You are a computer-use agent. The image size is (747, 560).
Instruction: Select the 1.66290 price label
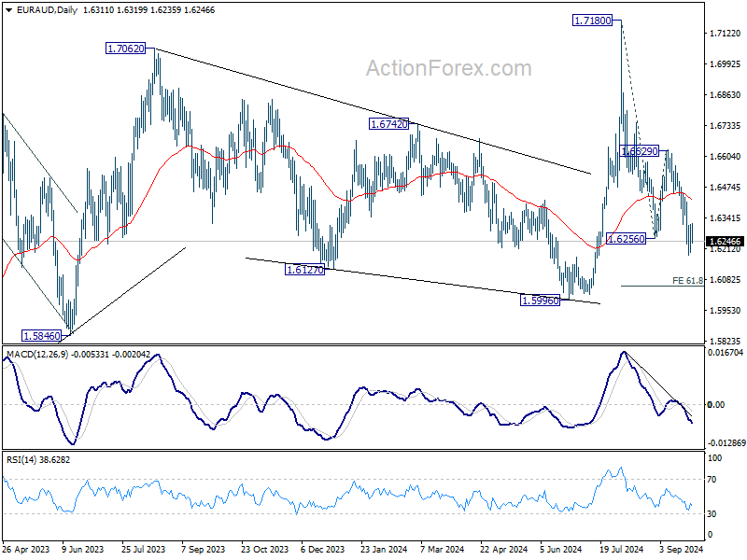[x=640, y=151]
